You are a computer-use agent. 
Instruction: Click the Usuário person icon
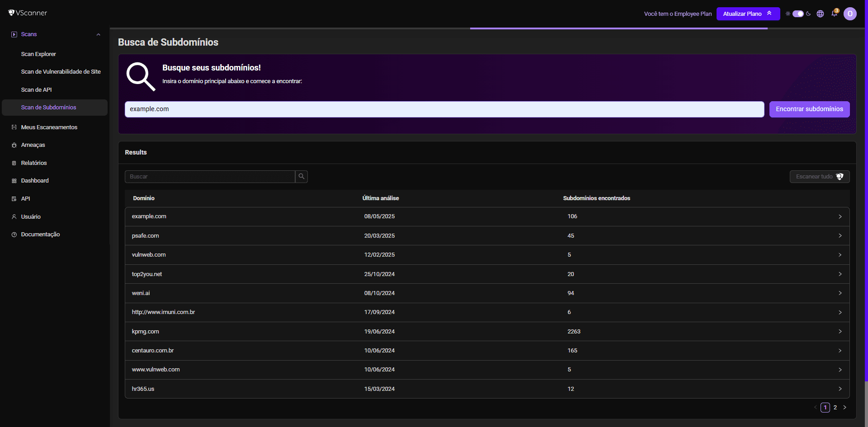coord(14,217)
